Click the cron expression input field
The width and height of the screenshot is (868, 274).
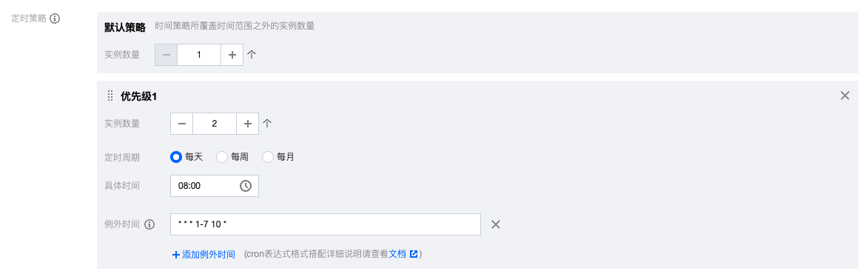pos(326,224)
